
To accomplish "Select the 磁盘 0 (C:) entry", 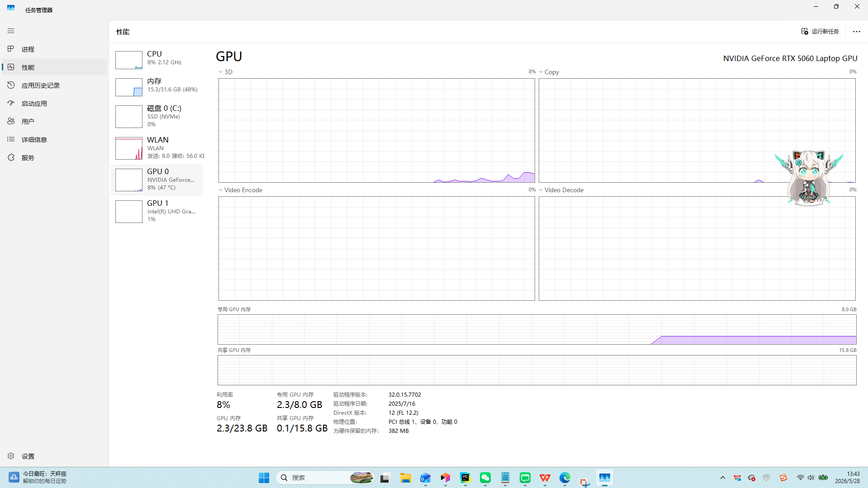I will (157, 116).
